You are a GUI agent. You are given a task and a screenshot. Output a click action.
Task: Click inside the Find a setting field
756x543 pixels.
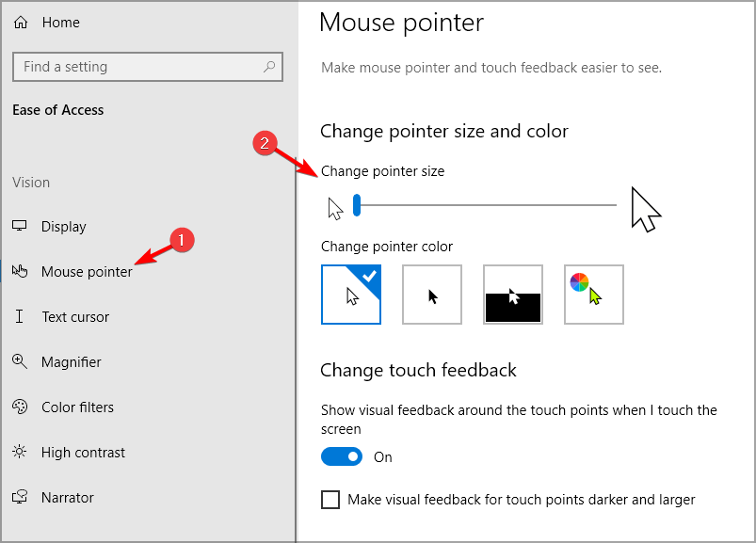tap(148, 67)
